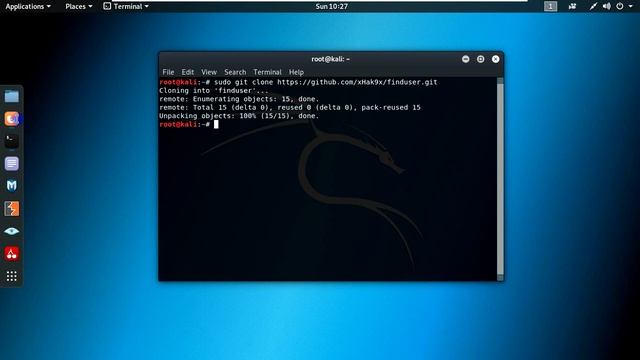Image resolution: width=640 pixels, height=360 pixels.
Task: Click the terminal vertical scrollbar
Action: tap(500, 179)
